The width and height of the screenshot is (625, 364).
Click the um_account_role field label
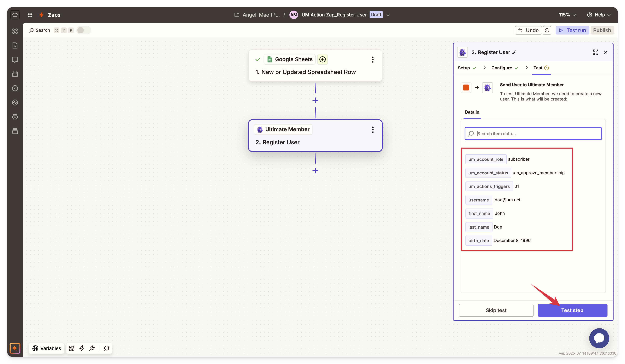pyautogui.click(x=486, y=159)
